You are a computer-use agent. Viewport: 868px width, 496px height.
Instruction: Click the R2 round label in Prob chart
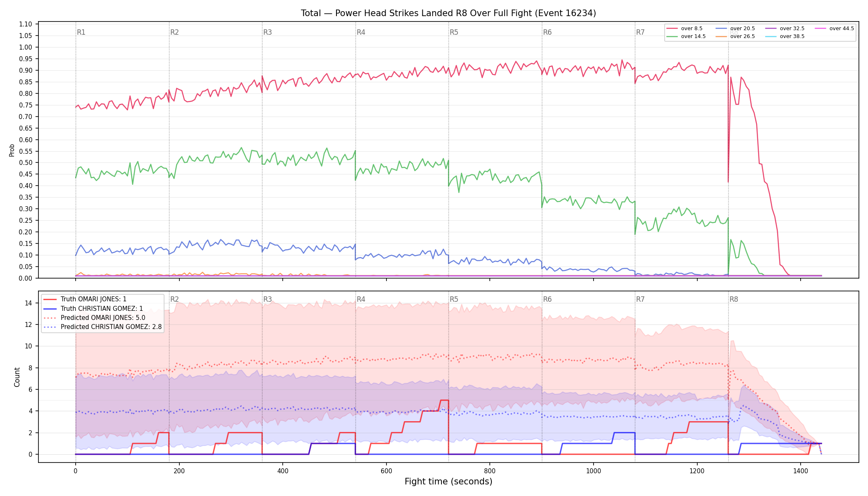tap(174, 32)
